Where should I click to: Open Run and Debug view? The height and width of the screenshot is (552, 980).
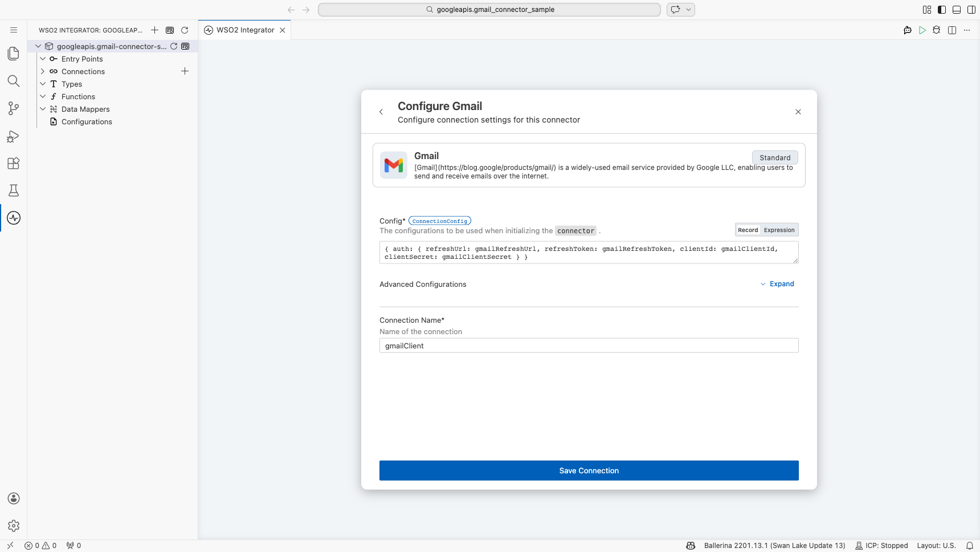[14, 136]
